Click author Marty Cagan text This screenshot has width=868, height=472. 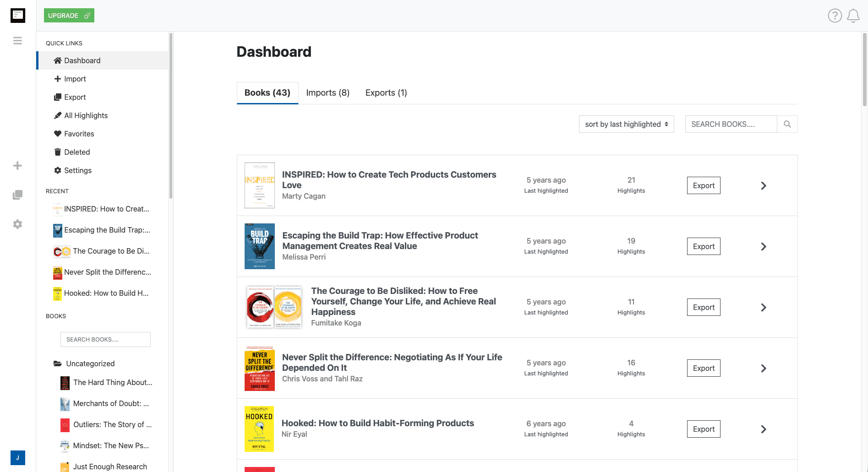click(x=304, y=196)
